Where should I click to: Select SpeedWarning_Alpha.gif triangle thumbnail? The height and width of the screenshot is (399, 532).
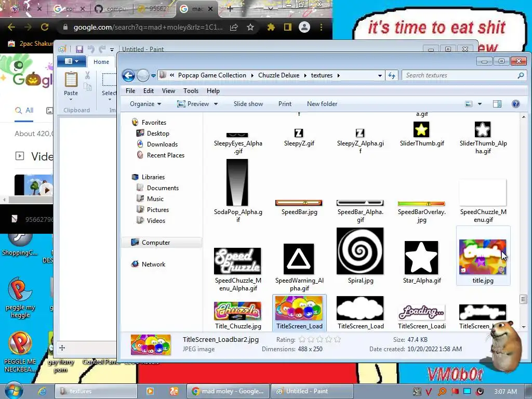point(299,259)
